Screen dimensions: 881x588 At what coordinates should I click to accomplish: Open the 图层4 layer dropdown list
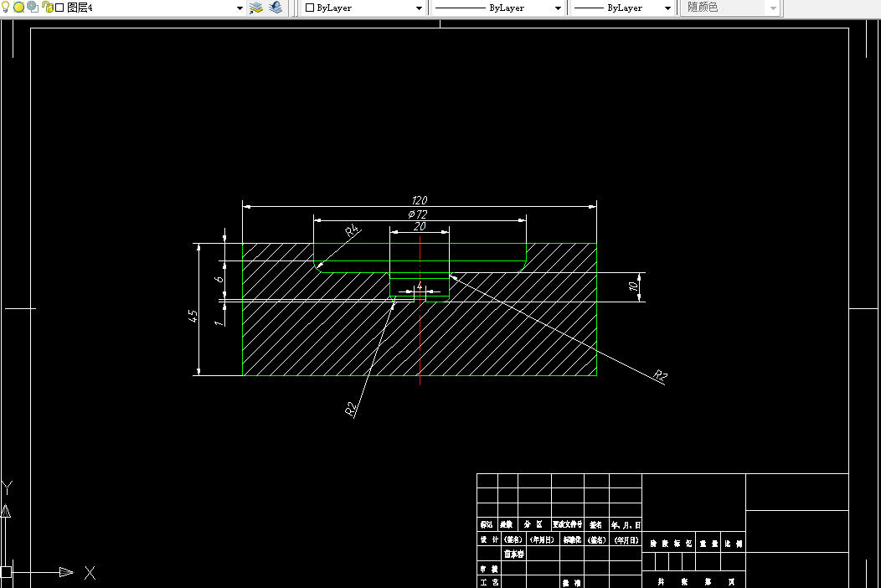pyautogui.click(x=240, y=8)
